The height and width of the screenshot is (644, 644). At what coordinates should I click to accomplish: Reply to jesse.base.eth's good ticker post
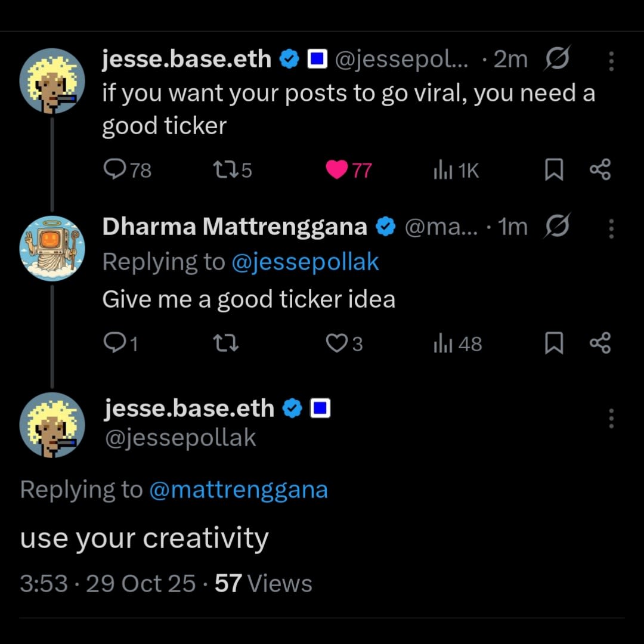pyautogui.click(x=113, y=171)
